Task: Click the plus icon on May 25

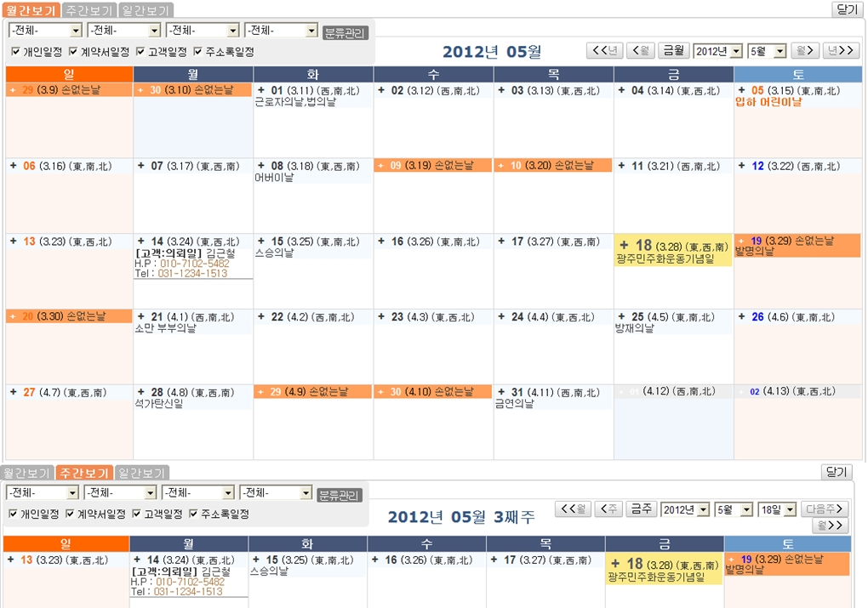Action: (x=622, y=317)
